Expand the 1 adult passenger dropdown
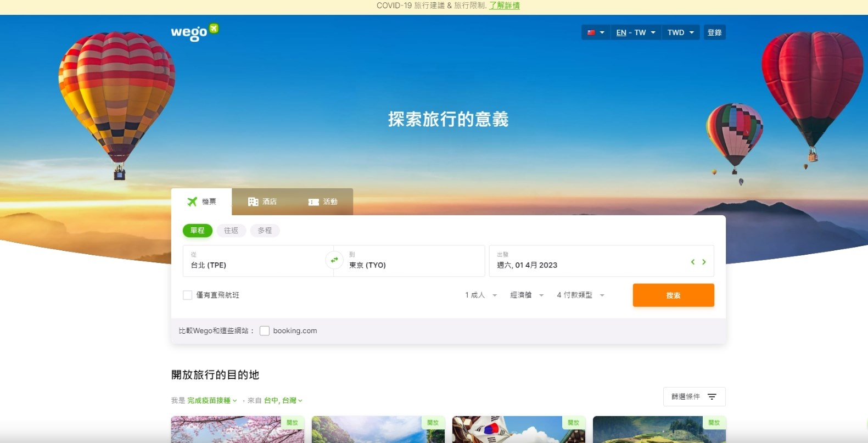The height and width of the screenshot is (443, 868). [481, 295]
